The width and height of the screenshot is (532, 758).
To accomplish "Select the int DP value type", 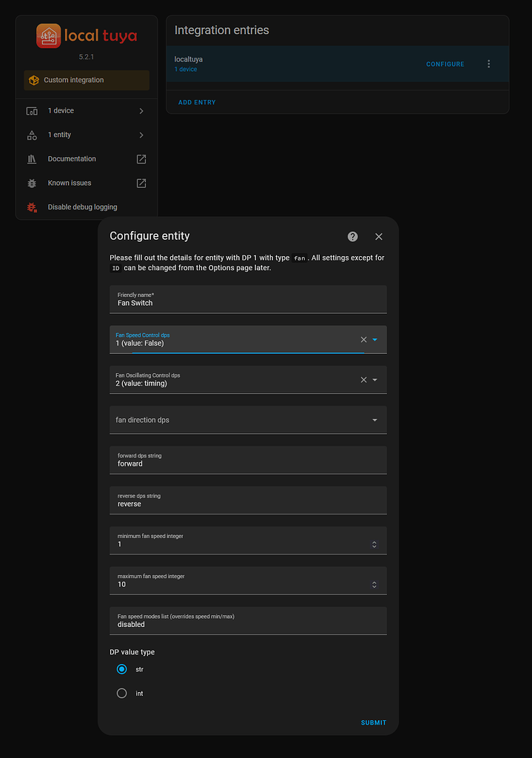I will point(122,693).
